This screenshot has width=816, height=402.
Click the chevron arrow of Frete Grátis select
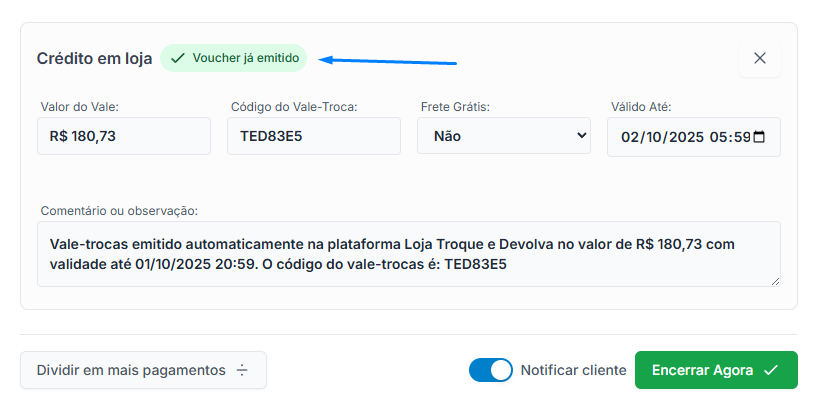581,135
